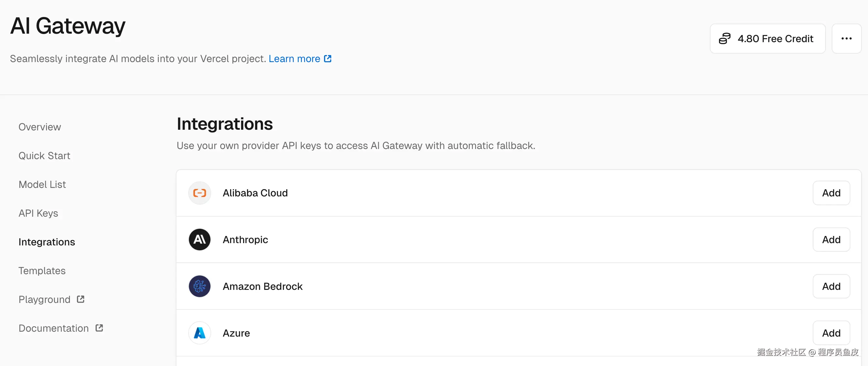Select Model List in sidebar

42,184
